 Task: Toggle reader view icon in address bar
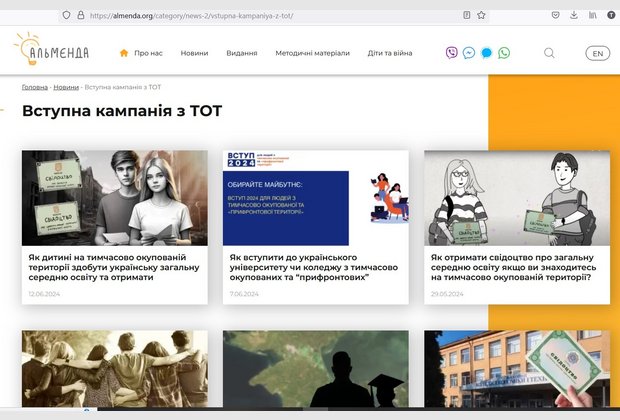click(467, 15)
